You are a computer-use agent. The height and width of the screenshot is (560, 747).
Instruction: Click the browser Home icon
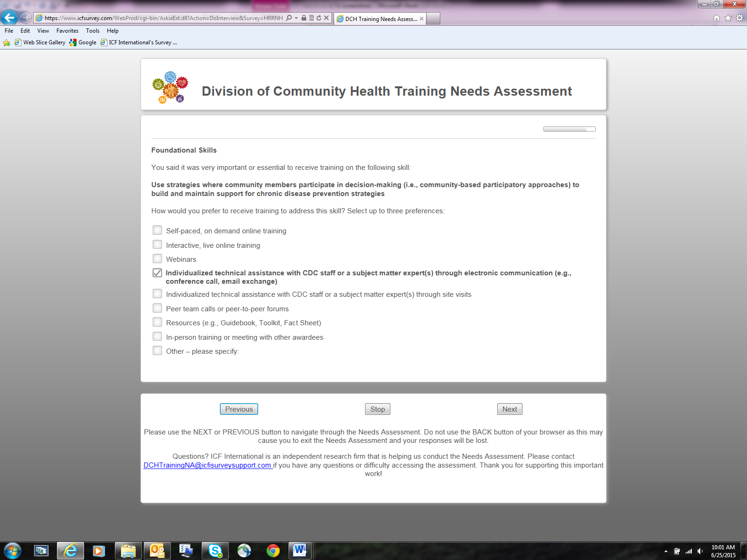click(717, 18)
